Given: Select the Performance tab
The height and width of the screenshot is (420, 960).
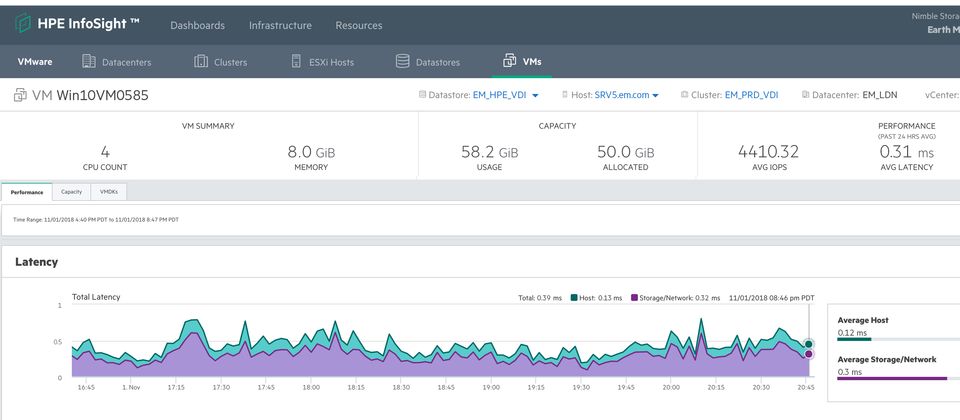Looking at the screenshot, I should point(28,191).
